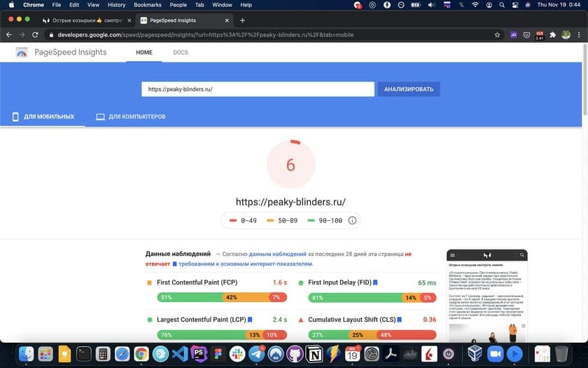Switch to the Острые козырьки browser tab

click(x=87, y=20)
